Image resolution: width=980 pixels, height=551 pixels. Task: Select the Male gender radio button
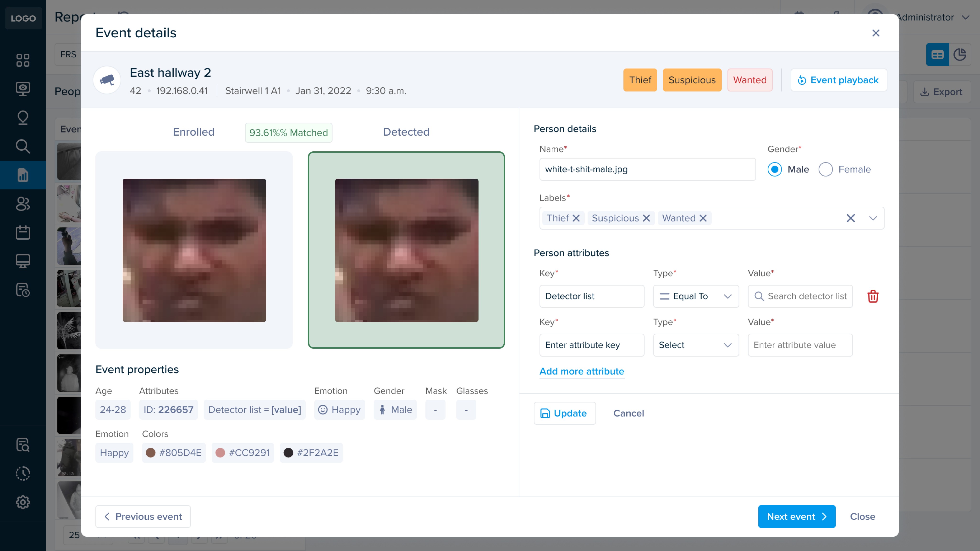point(775,169)
